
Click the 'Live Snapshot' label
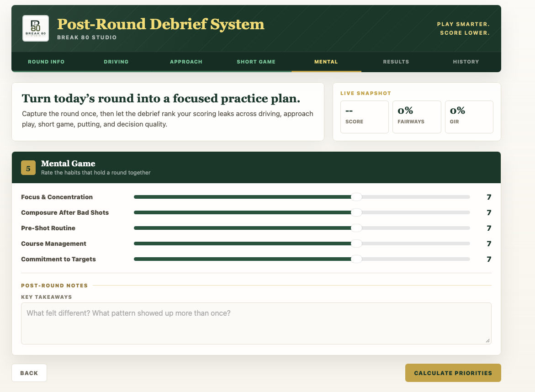pos(366,93)
